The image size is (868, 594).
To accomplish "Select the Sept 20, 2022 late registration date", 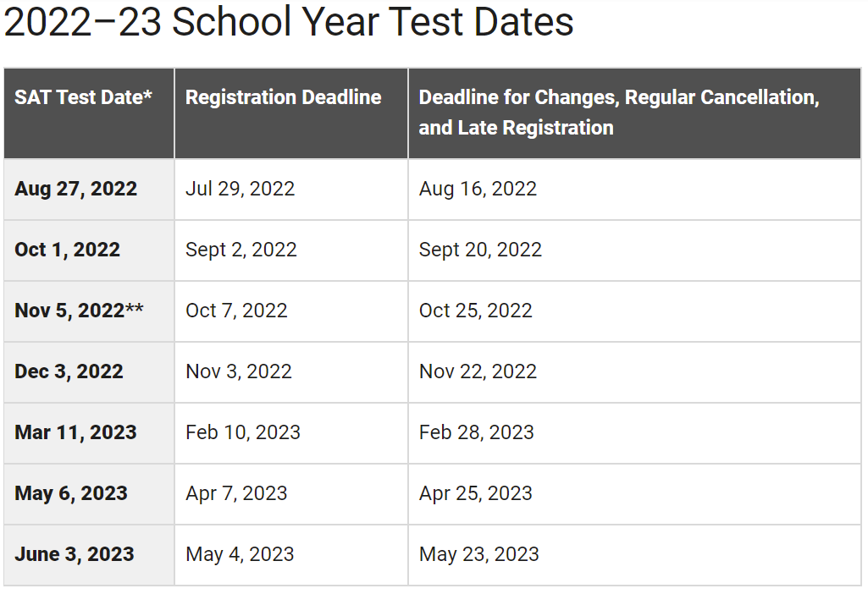I will pyautogui.click(x=480, y=250).
